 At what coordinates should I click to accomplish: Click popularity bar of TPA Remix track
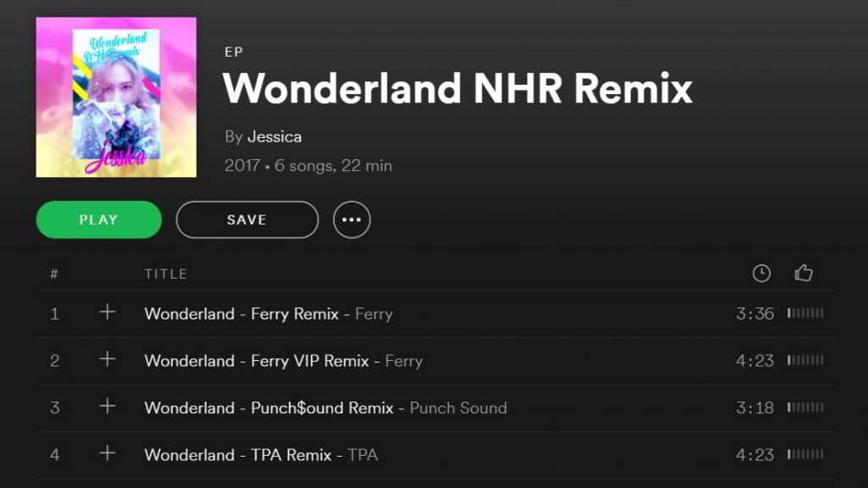pyautogui.click(x=805, y=454)
